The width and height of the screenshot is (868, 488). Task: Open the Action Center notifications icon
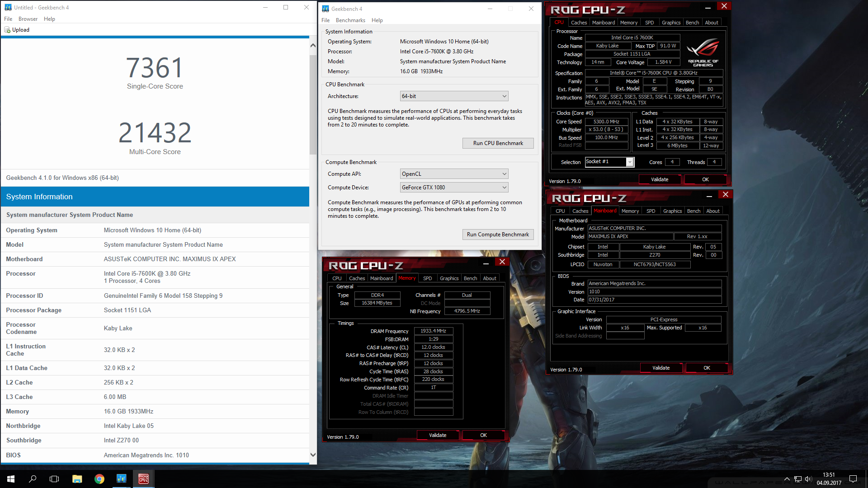(x=853, y=479)
